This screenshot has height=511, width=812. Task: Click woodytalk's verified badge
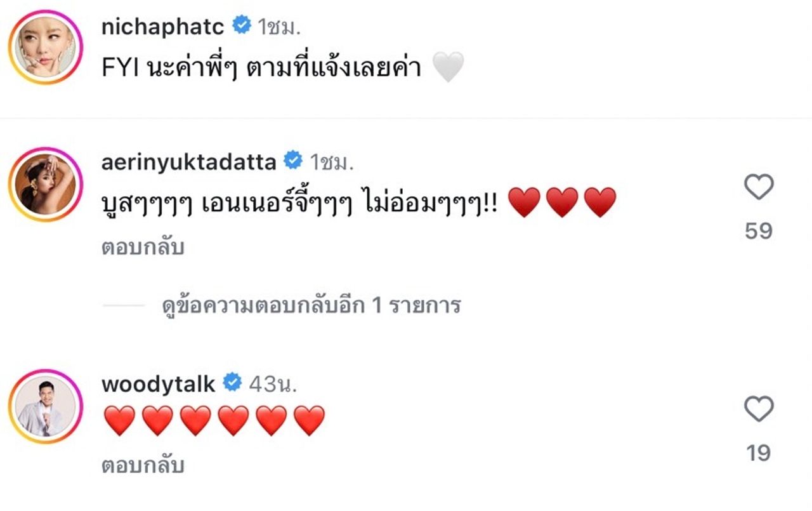(x=233, y=383)
